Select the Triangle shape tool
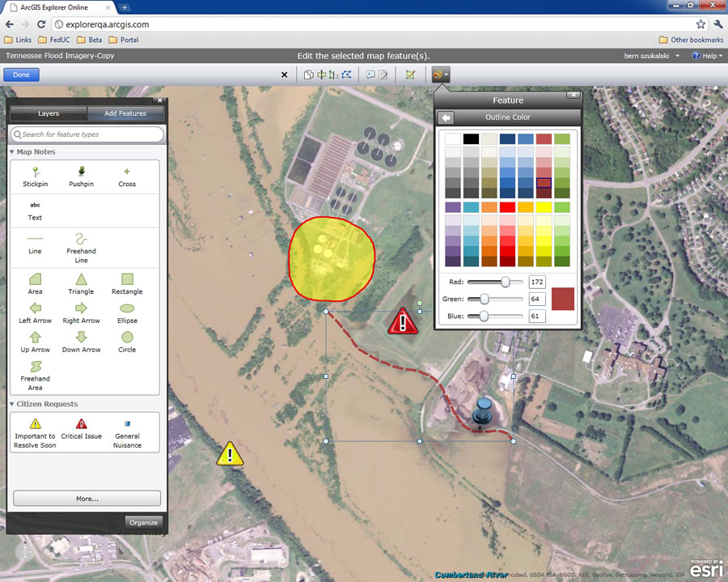The image size is (728, 582). (x=81, y=284)
